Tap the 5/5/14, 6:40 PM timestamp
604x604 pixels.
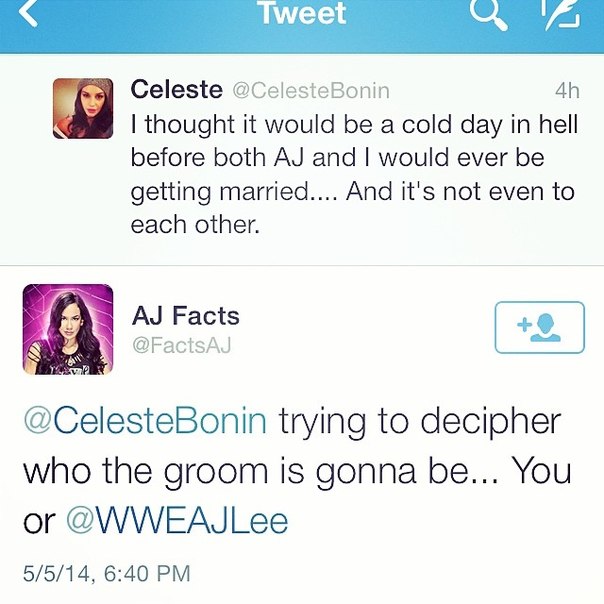[x=106, y=575]
